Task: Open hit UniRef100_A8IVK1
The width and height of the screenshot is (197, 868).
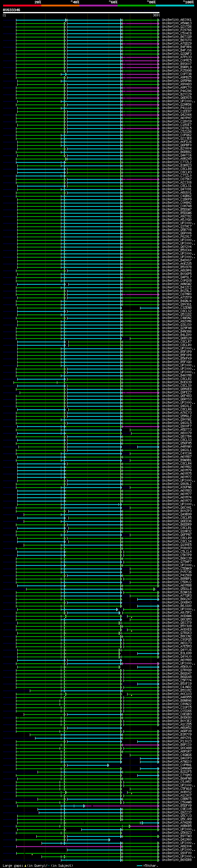Action: [x=177, y=20]
